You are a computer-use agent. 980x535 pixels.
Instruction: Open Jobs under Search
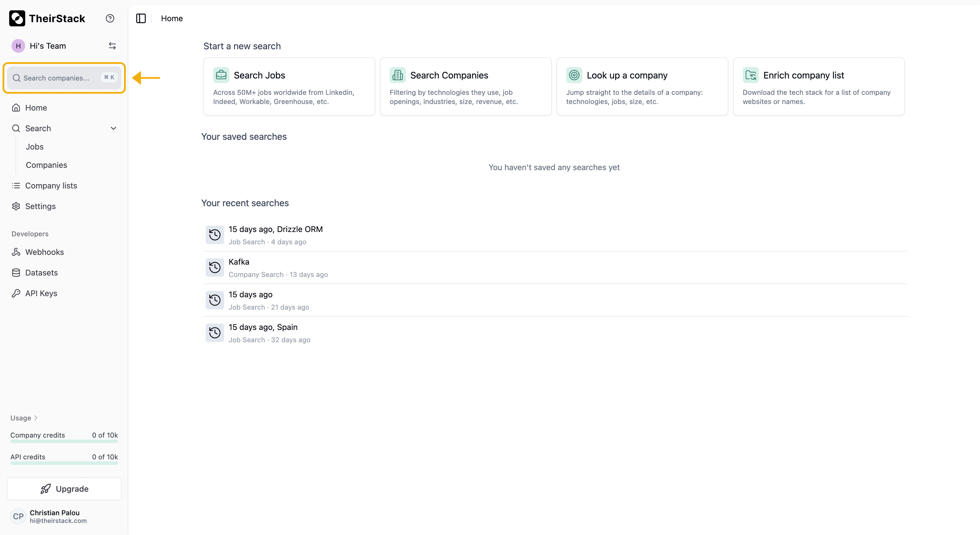click(x=35, y=147)
